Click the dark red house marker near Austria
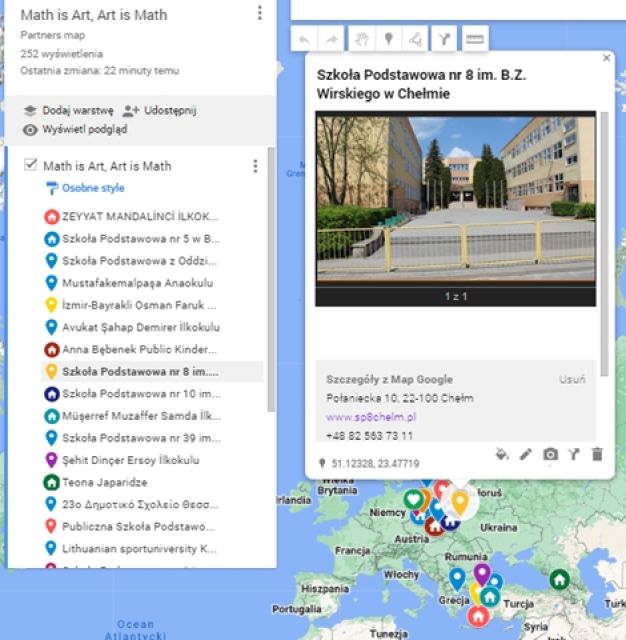 [435, 527]
